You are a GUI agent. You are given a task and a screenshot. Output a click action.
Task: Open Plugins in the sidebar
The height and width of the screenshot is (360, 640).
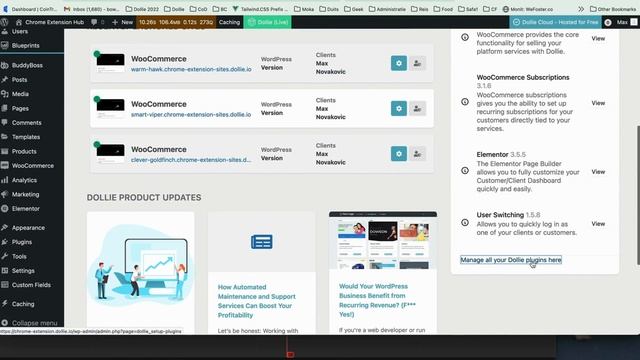(22, 242)
